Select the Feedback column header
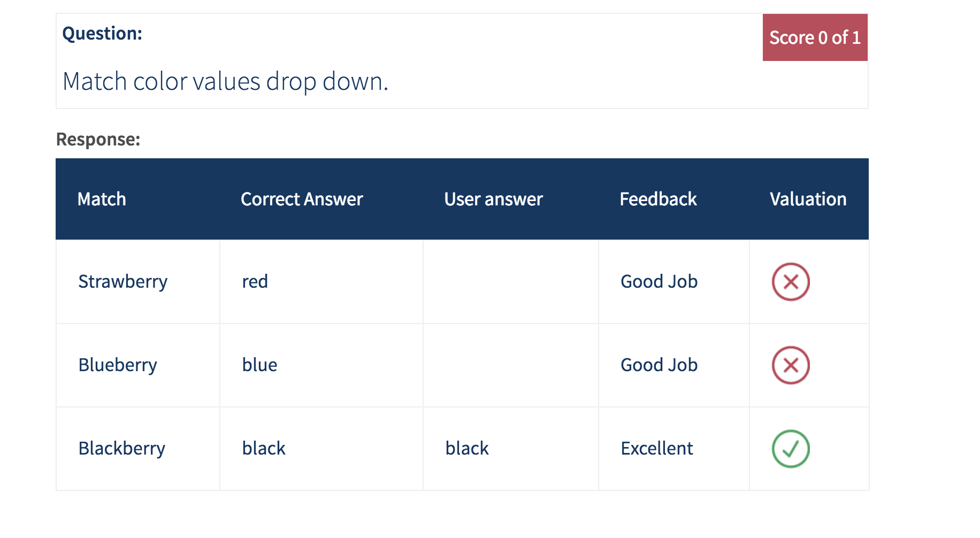Image resolution: width=980 pixels, height=538 pixels. point(658,199)
